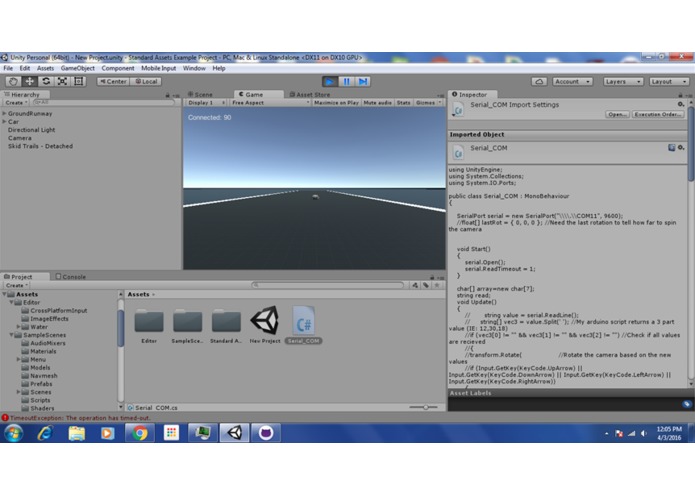
Task: Open the Mobile Input menu
Action: click(158, 68)
